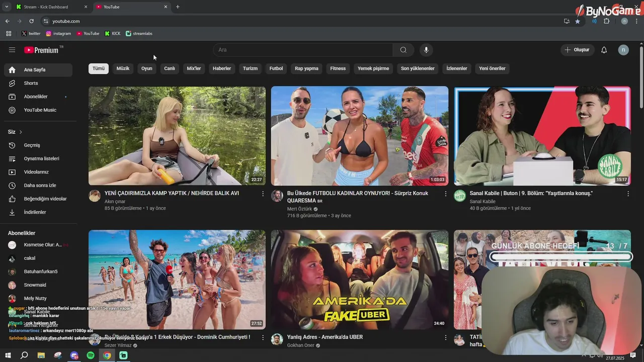Viewport: 644px width, 362px height.
Task: Open the Sanal Kabile Buton video thumbnail
Action: pos(542,136)
